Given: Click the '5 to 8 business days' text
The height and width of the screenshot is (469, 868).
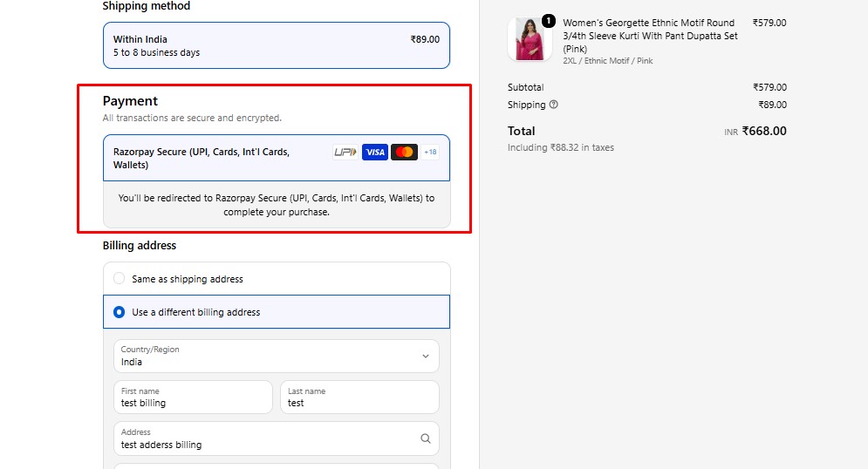Looking at the screenshot, I should pyautogui.click(x=157, y=52).
